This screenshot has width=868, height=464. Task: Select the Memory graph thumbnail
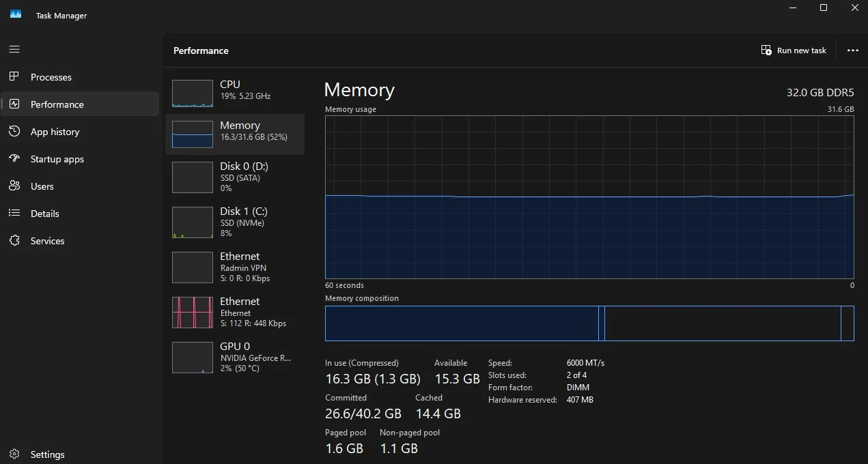coord(193,134)
